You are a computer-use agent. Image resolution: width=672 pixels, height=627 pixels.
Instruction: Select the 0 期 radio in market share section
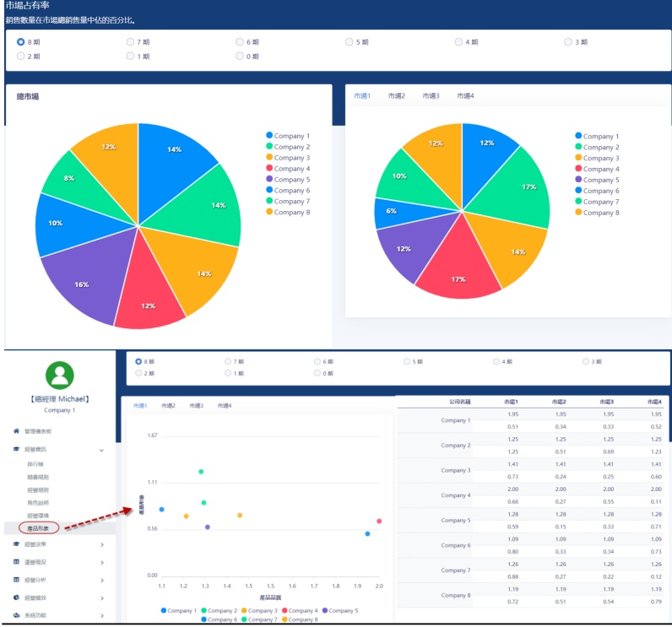point(240,57)
